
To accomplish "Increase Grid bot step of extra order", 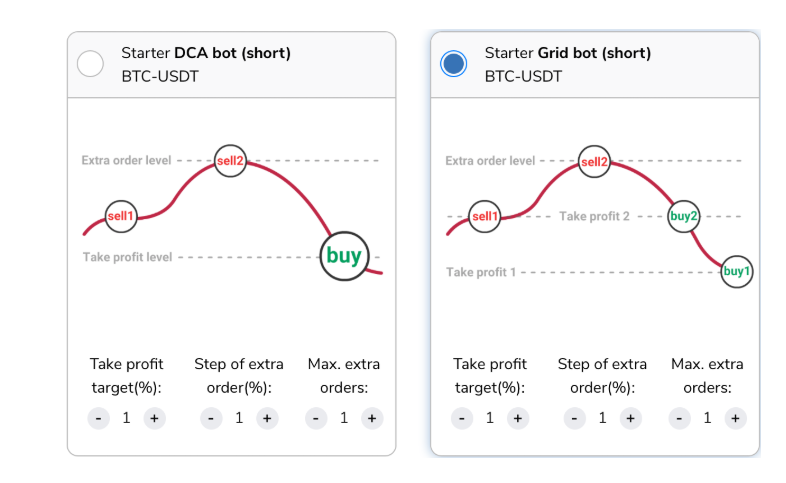I will pos(631,418).
